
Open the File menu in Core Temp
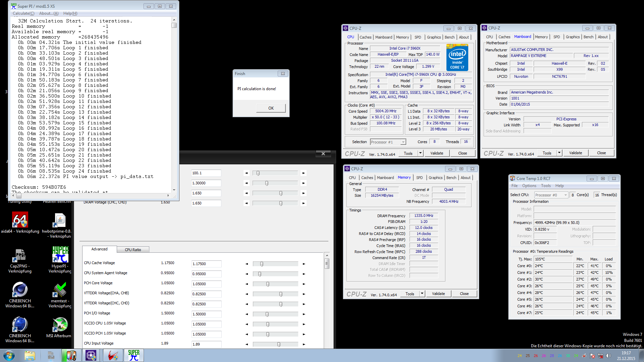[514, 186]
